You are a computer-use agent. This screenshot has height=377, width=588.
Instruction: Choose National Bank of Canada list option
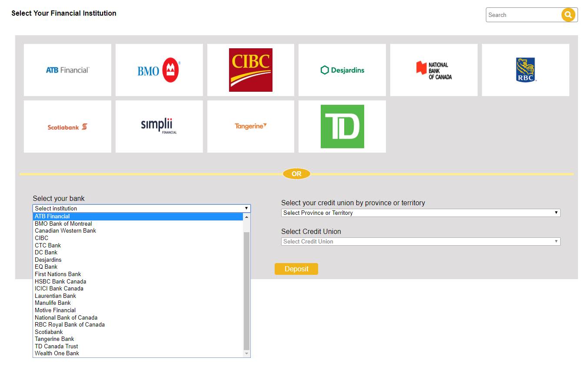pos(138,317)
